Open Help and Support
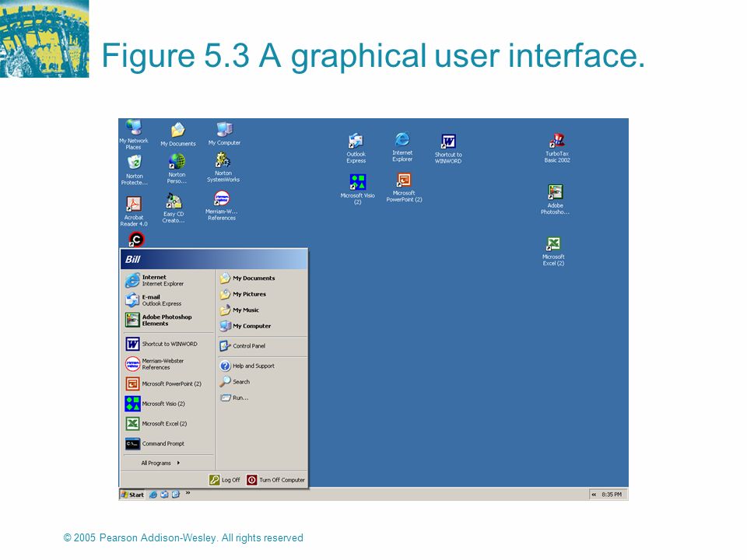 click(x=262, y=366)
